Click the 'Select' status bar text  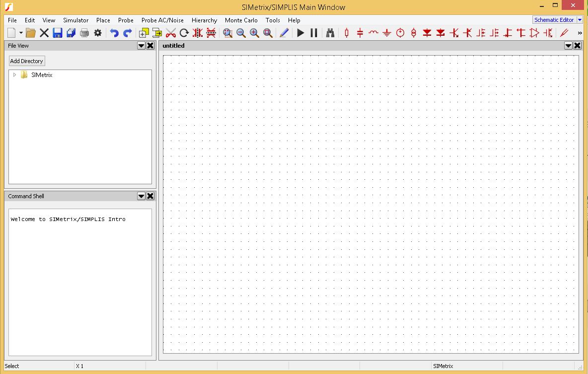[11, 366]
